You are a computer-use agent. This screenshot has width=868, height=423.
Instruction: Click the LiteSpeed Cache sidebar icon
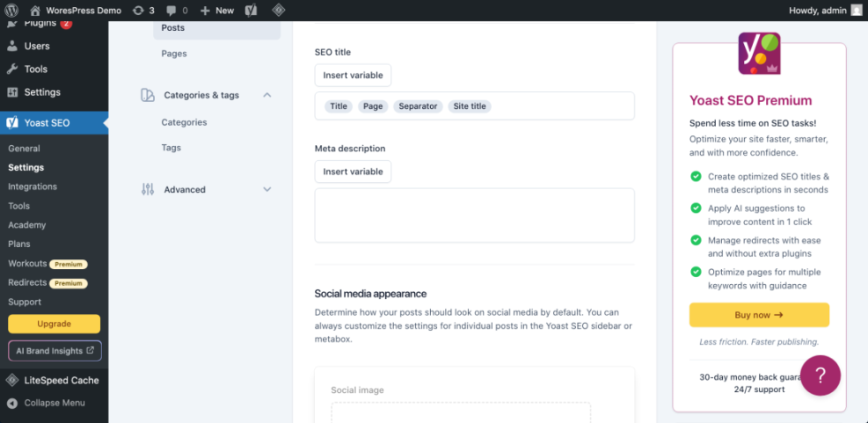coord(12,381)
